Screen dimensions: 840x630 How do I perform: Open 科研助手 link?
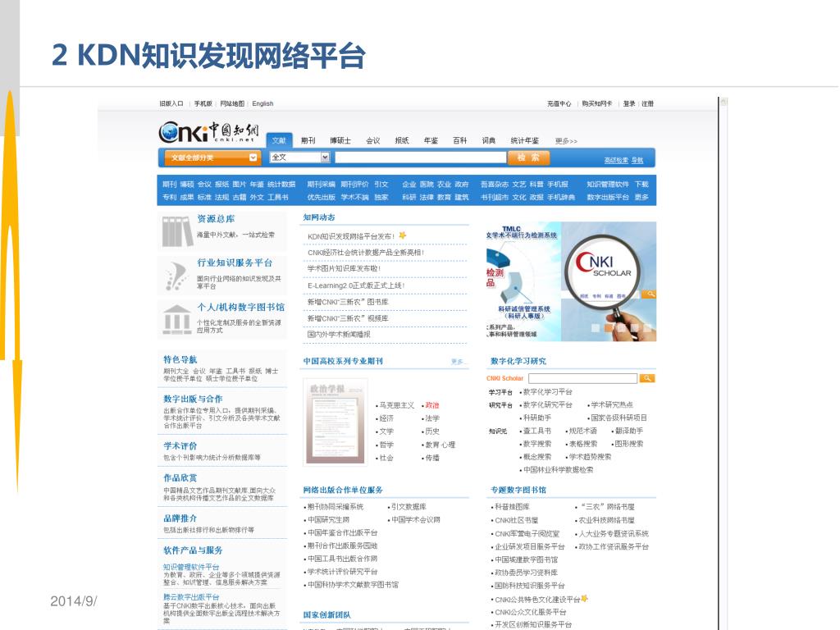coord(536,418)
